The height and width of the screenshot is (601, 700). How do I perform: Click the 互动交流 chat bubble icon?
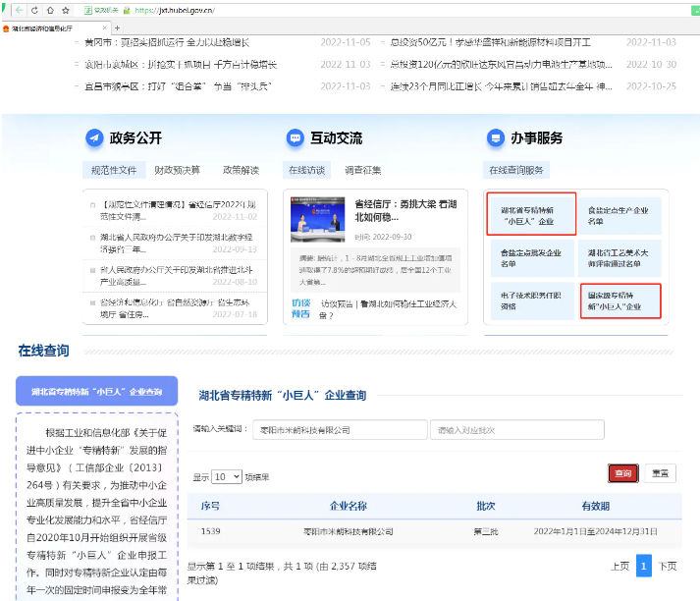[x=295, y=138]
